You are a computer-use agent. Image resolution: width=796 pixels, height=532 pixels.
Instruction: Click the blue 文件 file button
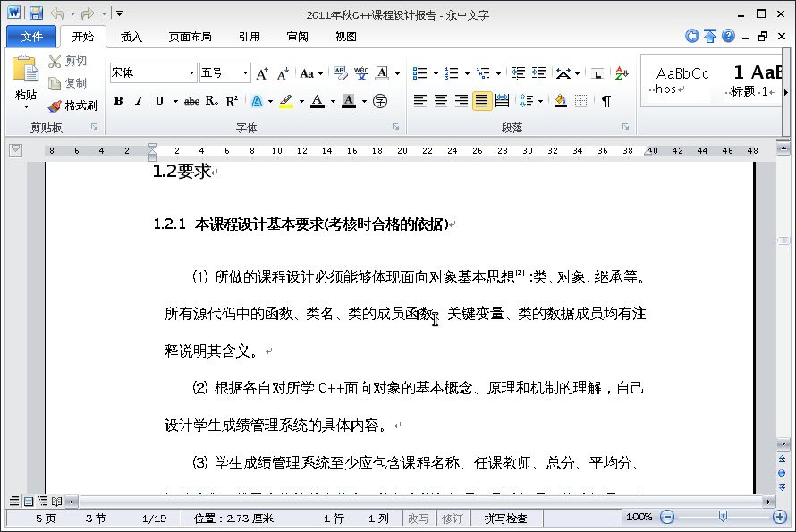tap(31, 37)
